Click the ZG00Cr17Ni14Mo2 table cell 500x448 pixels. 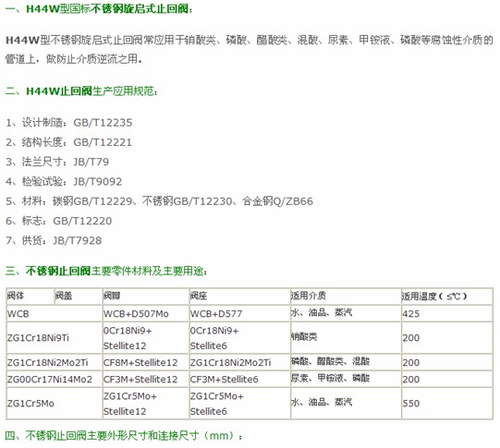[55, 379]
